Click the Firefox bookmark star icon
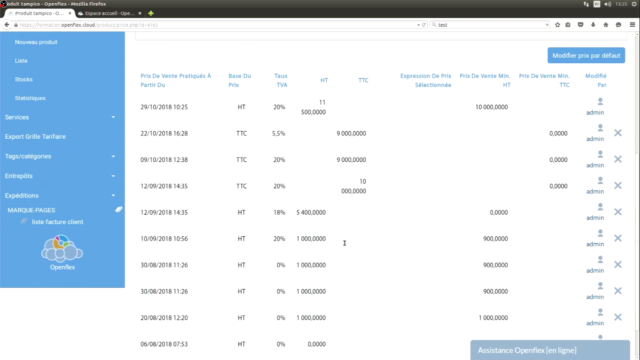This screenshot has width=640, height=360. click(558, 25)
